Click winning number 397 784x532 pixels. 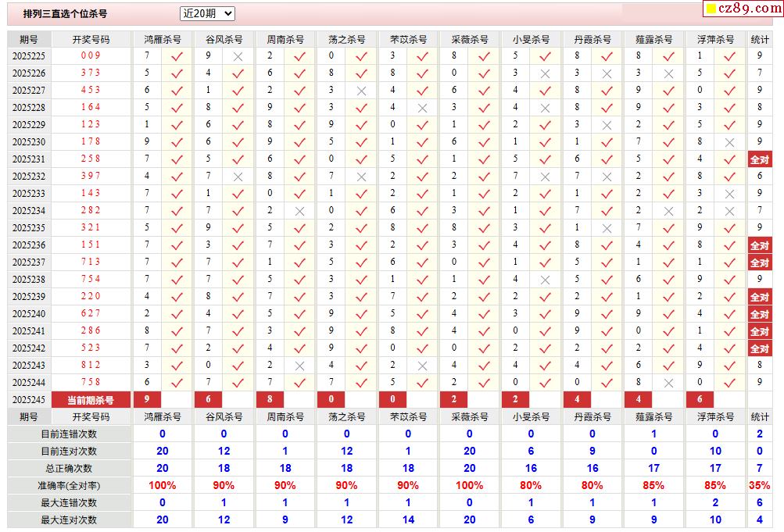pyautogui.click(x=91, y=176)
